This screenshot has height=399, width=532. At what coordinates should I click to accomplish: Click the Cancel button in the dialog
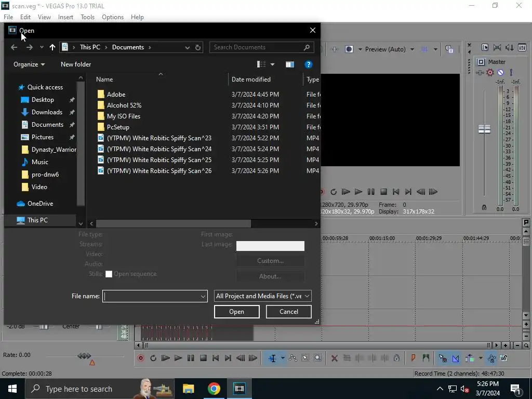(289, 312)
